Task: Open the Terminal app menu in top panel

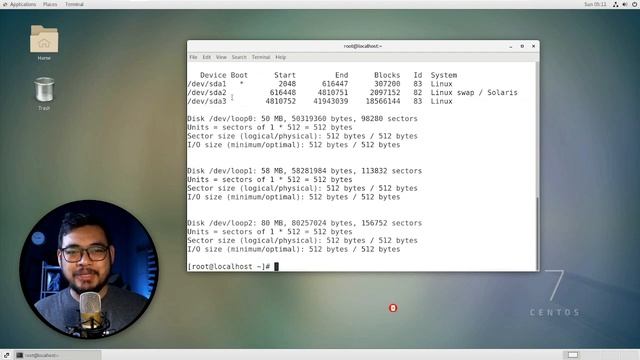Action: pyautogui.click(x=74, y=4)
